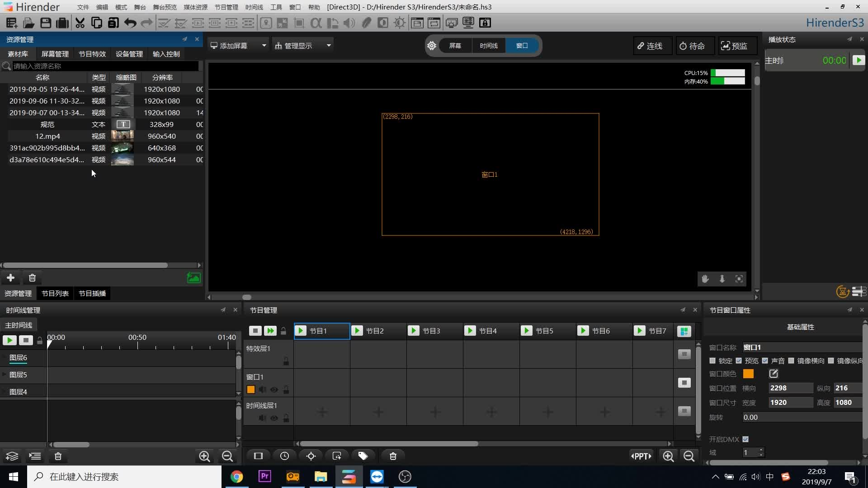Image resolution: width=868 pixels, height=488 pixels.
Task: Increase the 域 stepper value
Action: tap(761, 450)
